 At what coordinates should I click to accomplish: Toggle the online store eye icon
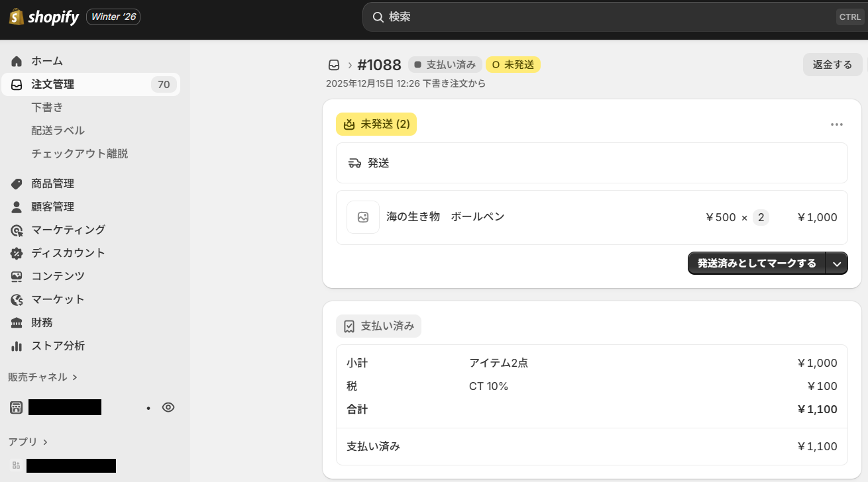click(168, 407)
